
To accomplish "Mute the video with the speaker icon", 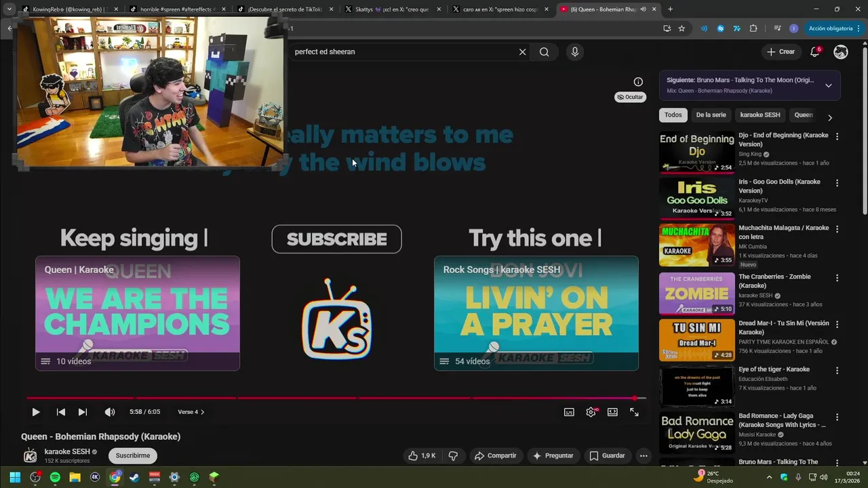I will coord(110,412).
